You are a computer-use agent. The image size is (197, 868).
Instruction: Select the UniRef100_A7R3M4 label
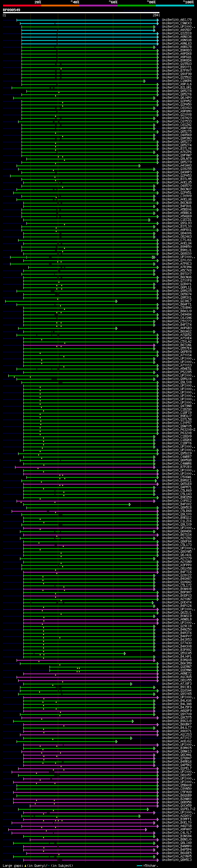(x=177, y=267)
